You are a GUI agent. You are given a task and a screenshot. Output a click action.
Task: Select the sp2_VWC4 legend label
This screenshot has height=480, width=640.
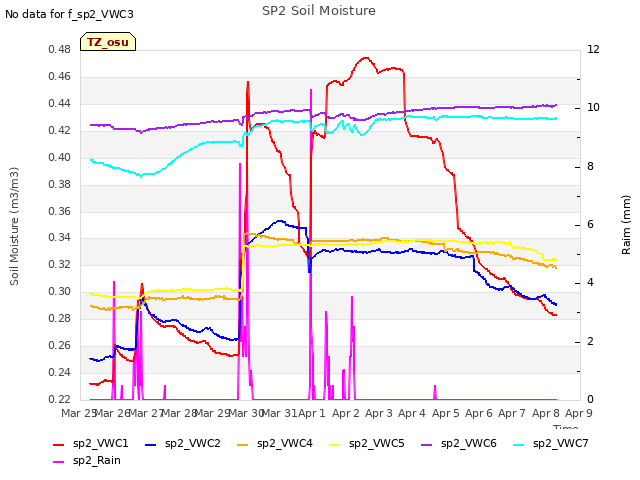coord(284,444)
